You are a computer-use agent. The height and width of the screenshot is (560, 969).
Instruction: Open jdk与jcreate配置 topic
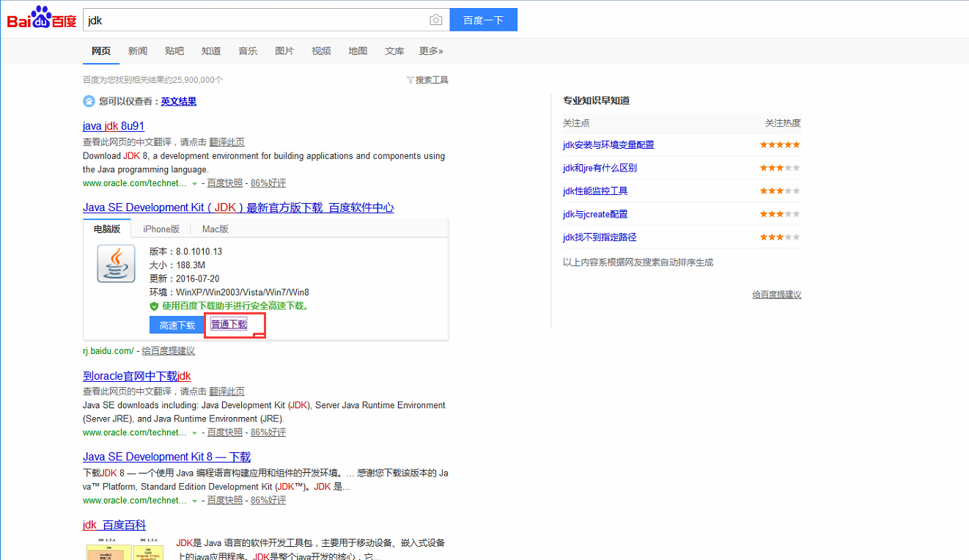(595, 214)
